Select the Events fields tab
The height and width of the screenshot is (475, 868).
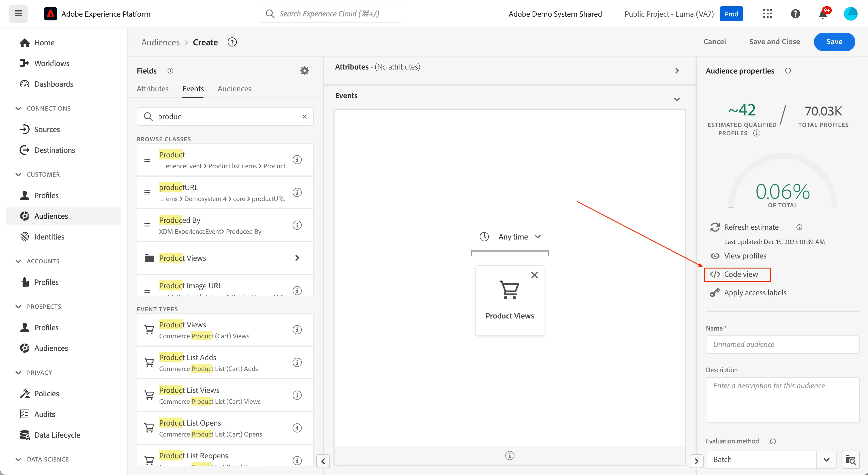[x=193, y=88]
